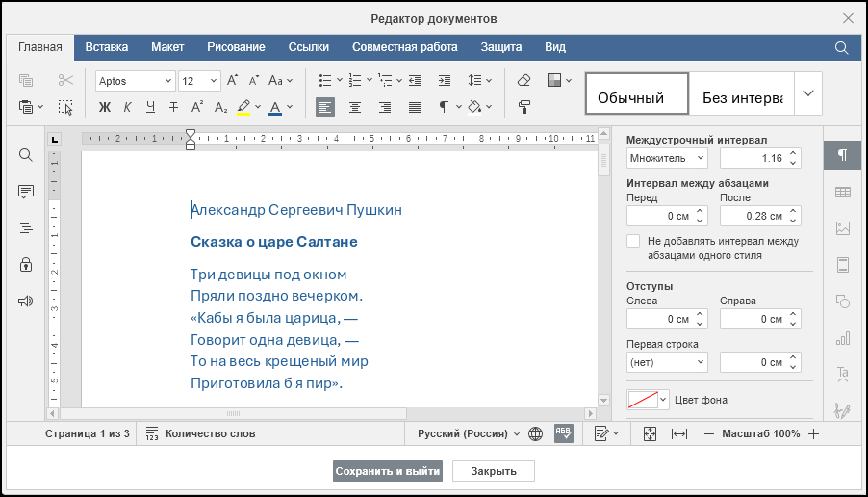Open image settings in right sidebar
Viewport: 868px width, 497px height.
(843, 228)
